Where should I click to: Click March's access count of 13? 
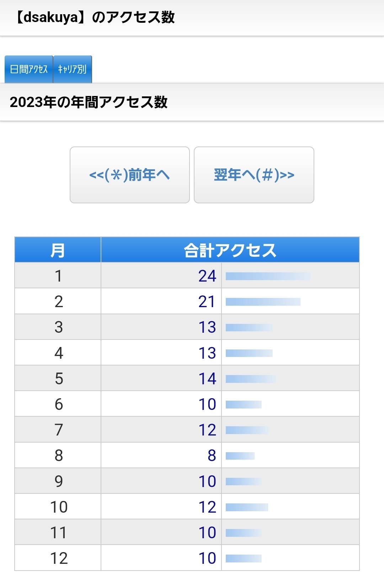207,327
